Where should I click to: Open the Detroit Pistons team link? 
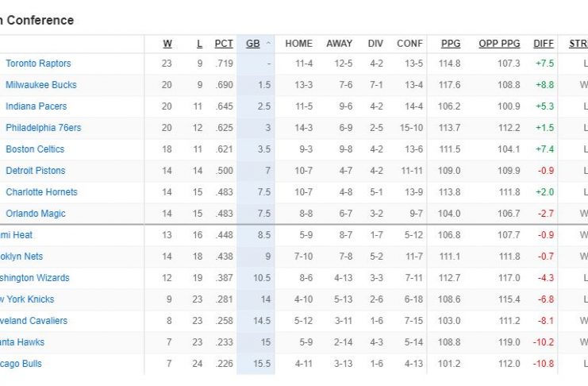(x=36, y=171)
